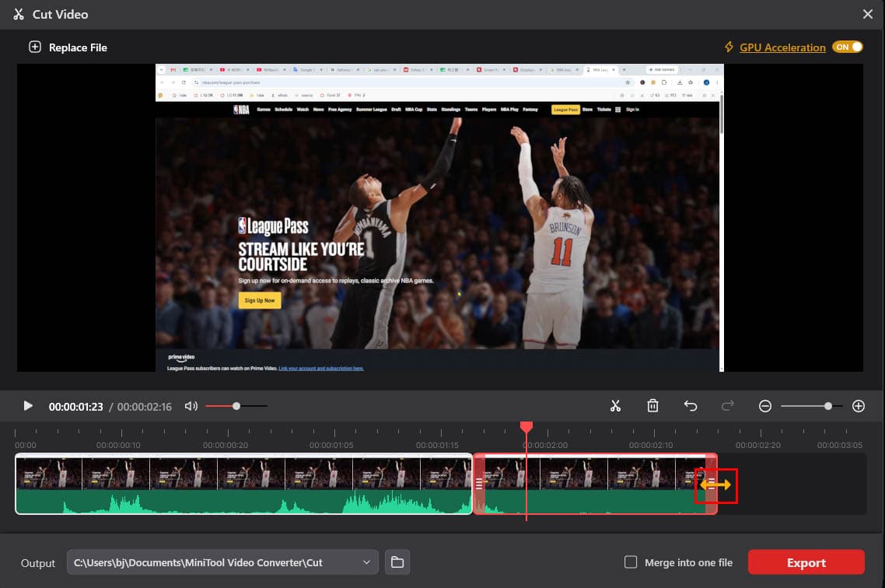Click the 00:00:01:05 timeline ruler mark
This screenshot has width=885, height=588.
331,445
